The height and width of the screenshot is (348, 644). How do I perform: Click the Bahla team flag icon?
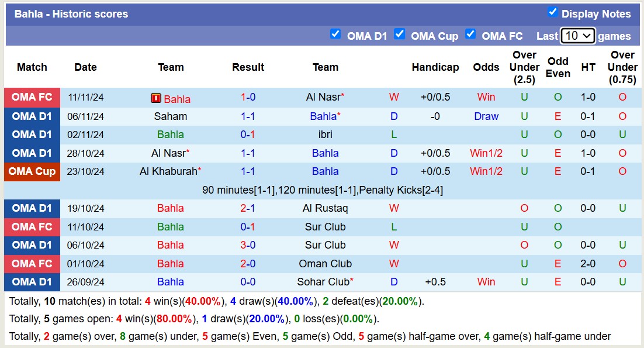click(156, 98)
